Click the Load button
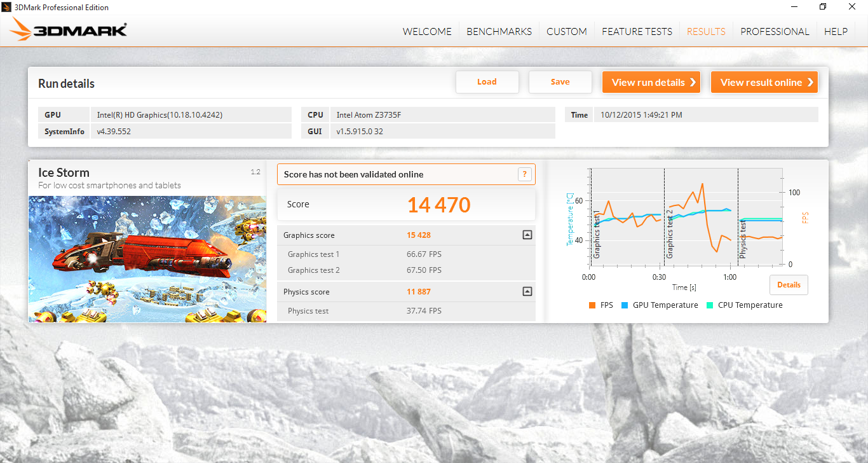Image resolution: width=868 pixels, height=463 pixels. pos(487,82)
